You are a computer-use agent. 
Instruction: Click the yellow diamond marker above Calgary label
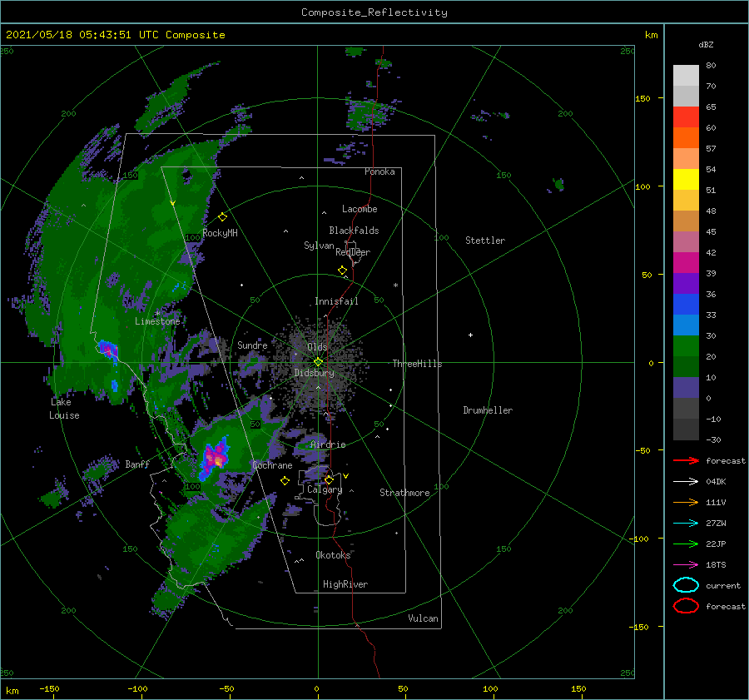coord(329,479)
